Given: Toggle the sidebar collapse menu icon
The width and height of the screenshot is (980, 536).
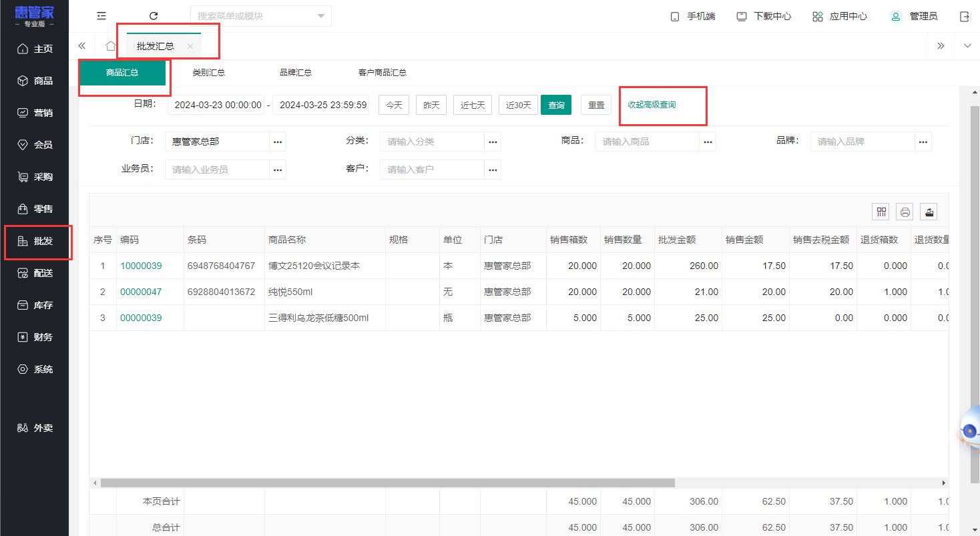Looking at the screenshot, I should tap(101, 16).
